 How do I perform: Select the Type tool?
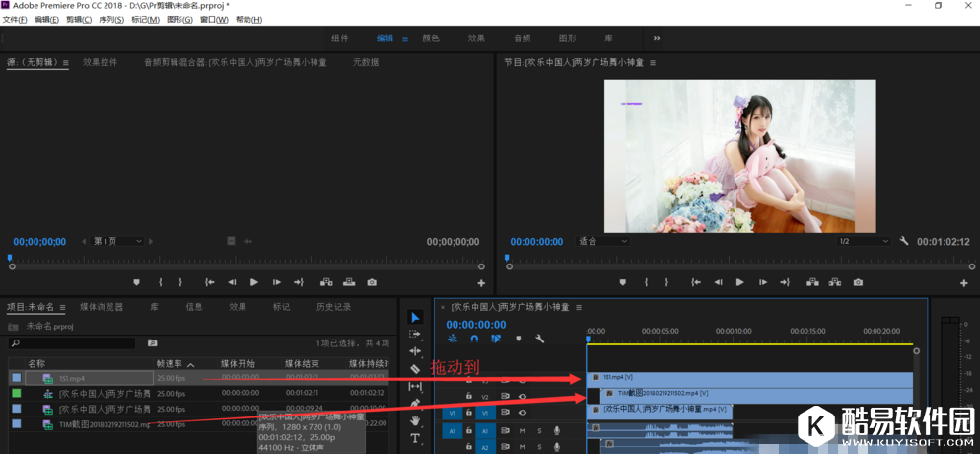point(415,438)
